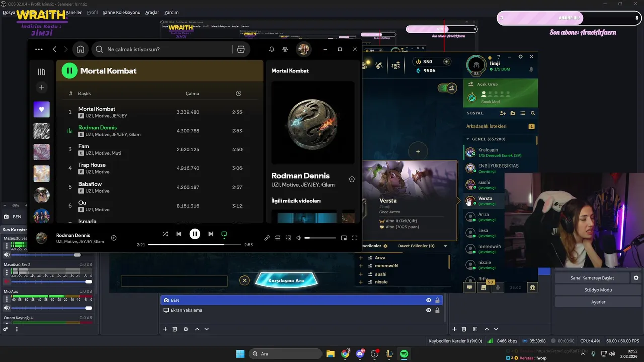This screenshot has height=362, width=644.
Task: Open Spotify queue icon
Action: (278, 238)
